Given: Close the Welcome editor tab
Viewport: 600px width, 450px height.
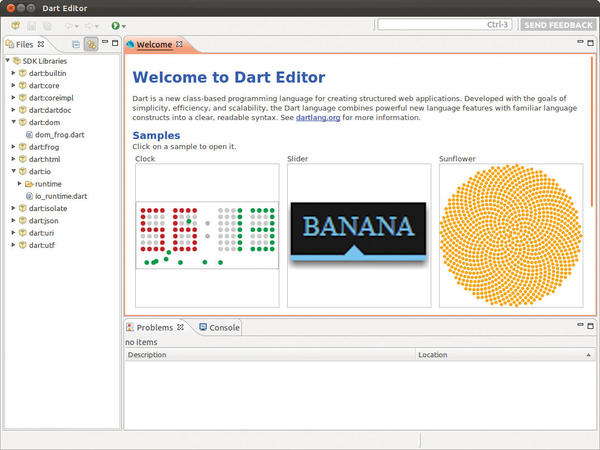Looking at the screenshot, I should [x=179, y=44].
